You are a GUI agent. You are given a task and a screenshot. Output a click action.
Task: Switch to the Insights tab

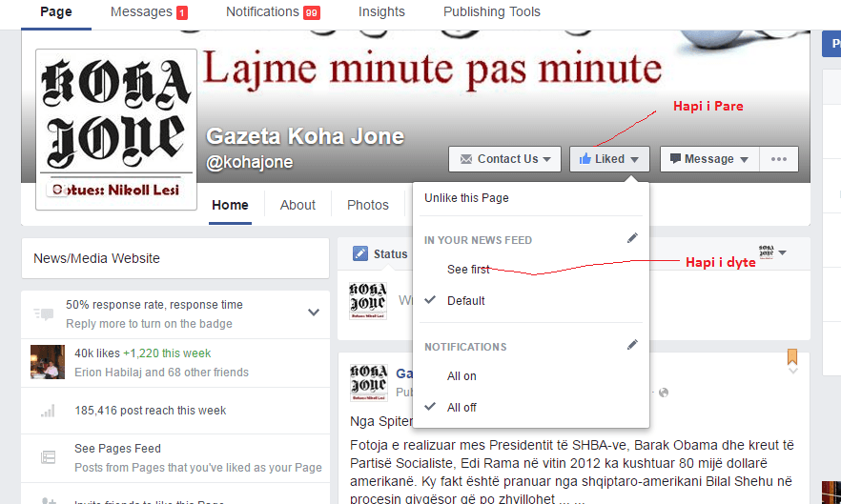click(381, 12)
